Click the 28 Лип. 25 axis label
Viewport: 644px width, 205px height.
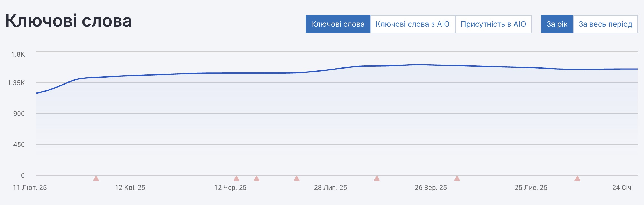330,188
